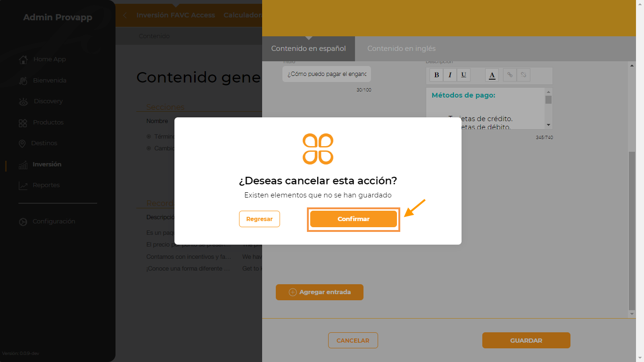Click the title input field
The width and height of the screenshot is (644, 362).
[327, 74]
